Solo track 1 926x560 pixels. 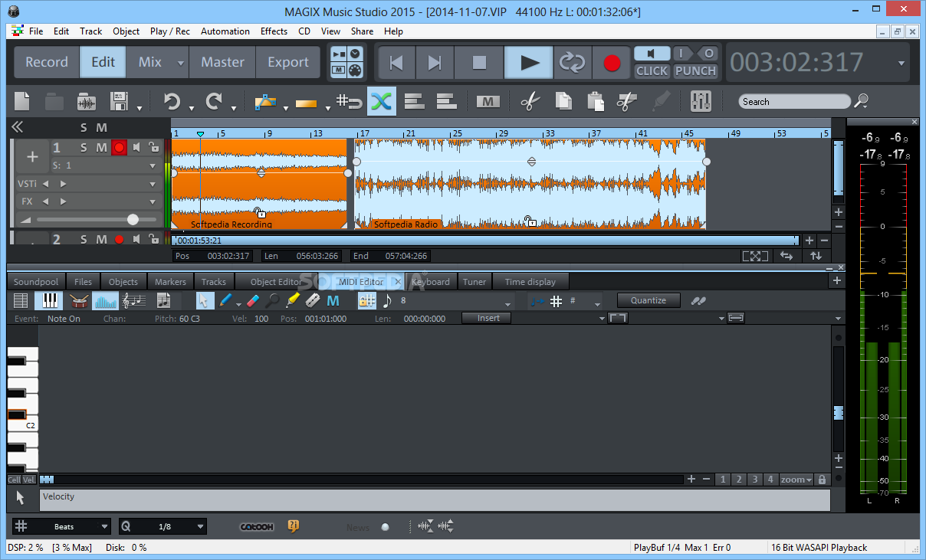[x=84, y=147]
